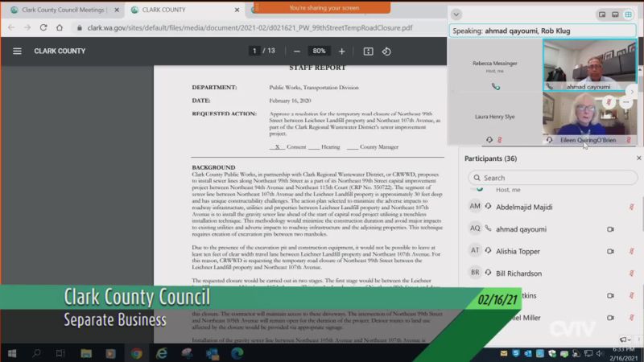The height and width of the screenshot is (362, 644).
Task: Open the PDF viewer sidebar menu
Action: 17,51
